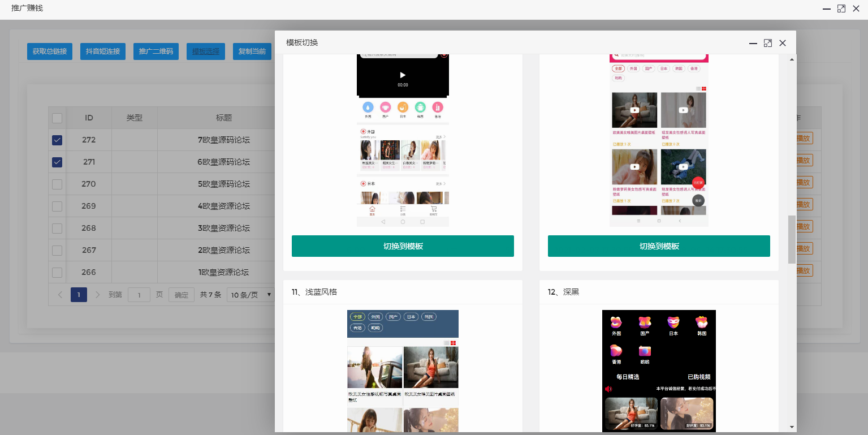Click 切换到模板 under the left template preview

[403, 246]
